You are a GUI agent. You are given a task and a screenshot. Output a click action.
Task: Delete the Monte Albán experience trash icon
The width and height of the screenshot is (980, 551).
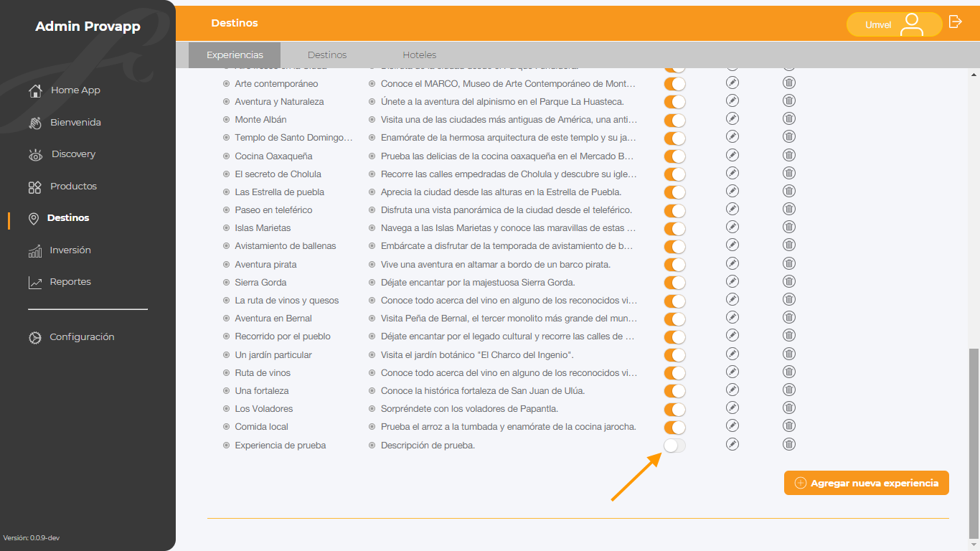789,118
